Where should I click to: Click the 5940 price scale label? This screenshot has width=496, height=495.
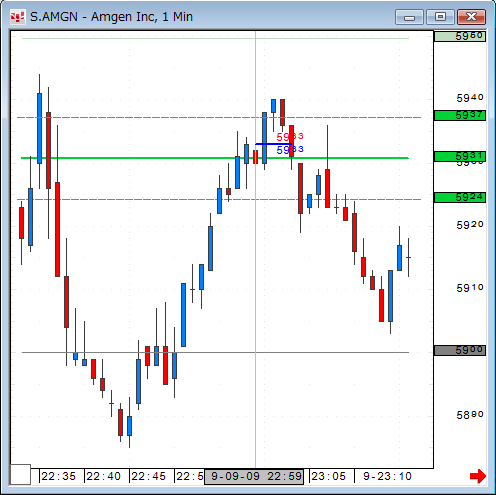[470, 98]
